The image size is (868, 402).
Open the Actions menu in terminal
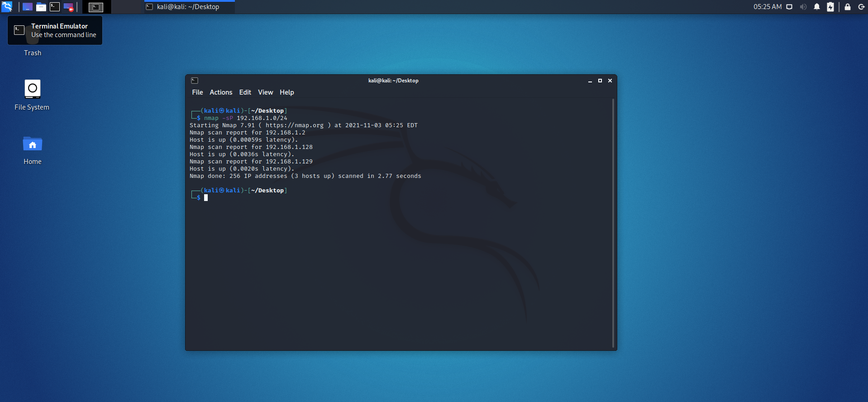coord(221,92)
